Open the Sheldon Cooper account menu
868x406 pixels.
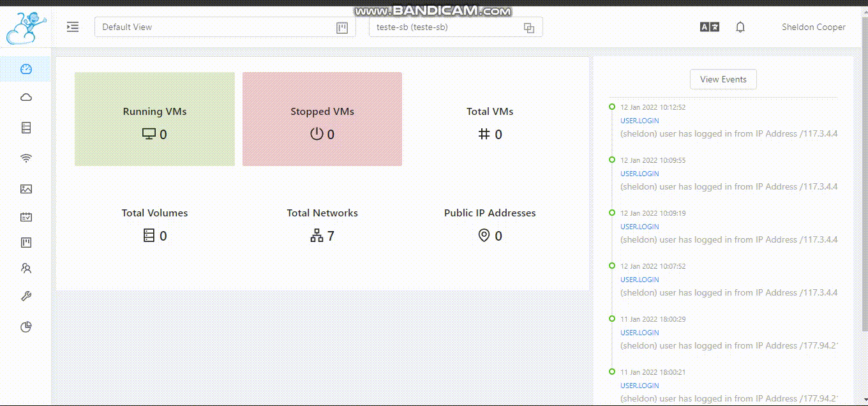[x=814, y=27]
